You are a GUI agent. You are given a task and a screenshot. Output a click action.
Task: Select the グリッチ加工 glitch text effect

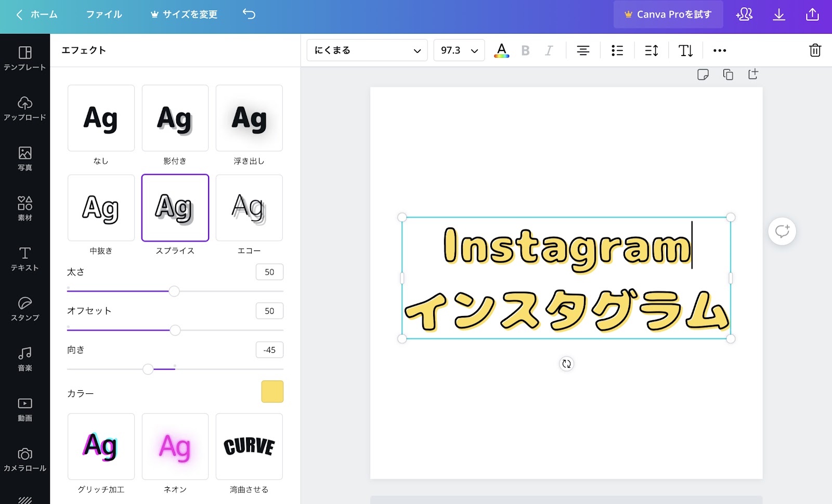[101, 447]
